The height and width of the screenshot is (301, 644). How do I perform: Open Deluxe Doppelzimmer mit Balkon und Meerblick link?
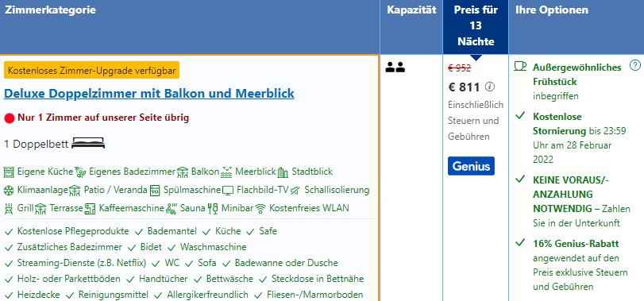pyautogui.click(x=149, y=94)
